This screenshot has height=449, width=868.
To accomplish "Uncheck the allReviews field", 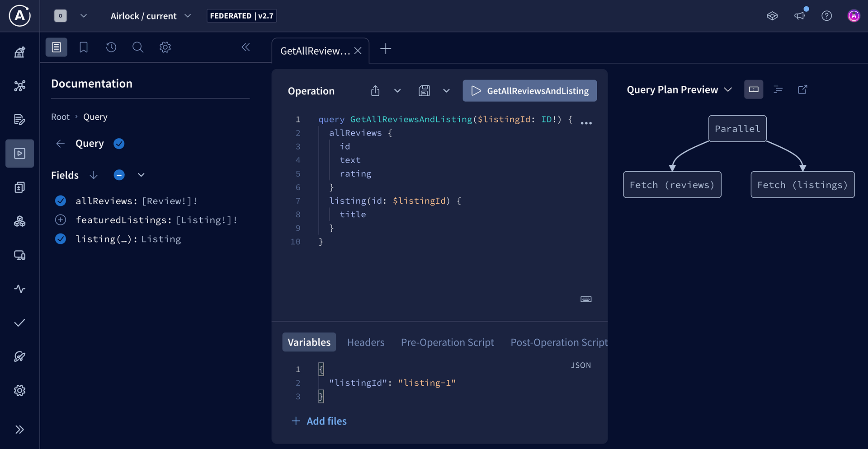I will click(61, 201).
